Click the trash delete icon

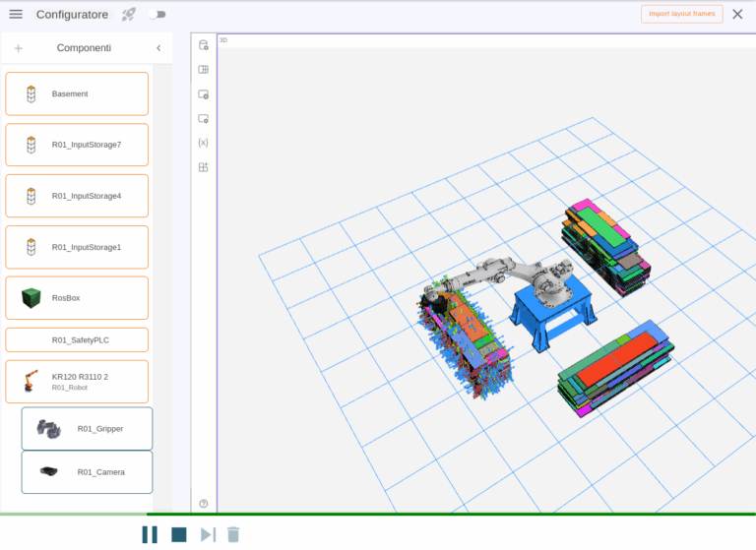[233, 534]
